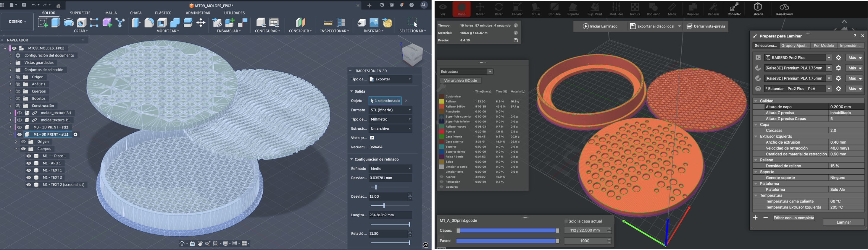This screenshot has height=250, width=868.
Task: Hide the M1 - ARO 1 body
Action: coord(29,163)
